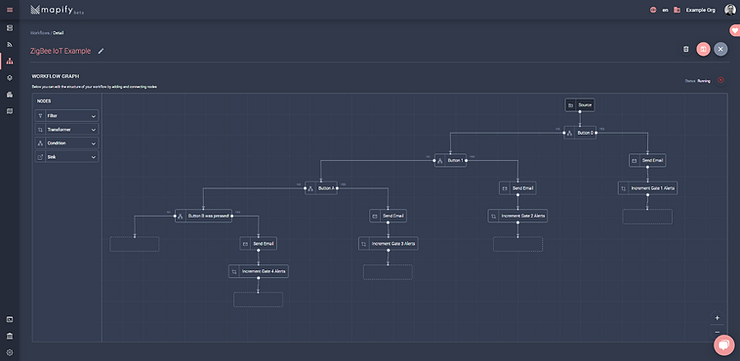The width and height of the screenshot is (740, 361).
Task: Zoom in the graph with plus button
Action: click(x=717, y=318)
